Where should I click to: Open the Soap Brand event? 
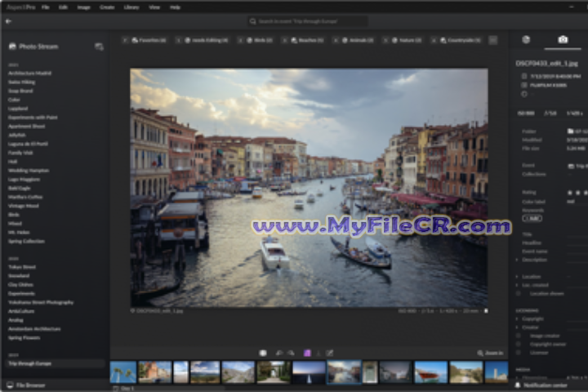click(x=20, y=91)
